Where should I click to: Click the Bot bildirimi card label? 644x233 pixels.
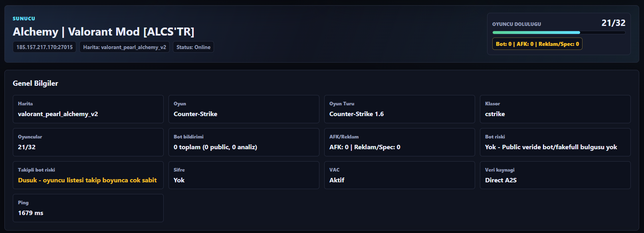click(188, 136)
